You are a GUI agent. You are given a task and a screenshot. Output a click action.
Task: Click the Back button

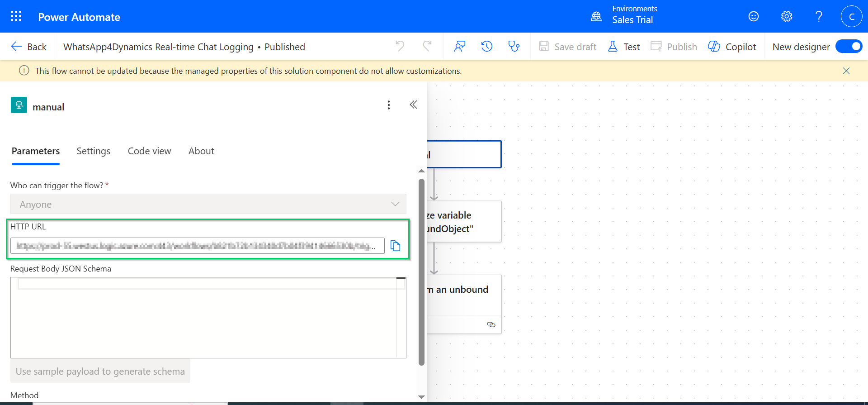pyautogui.click(x=28, y=47)
